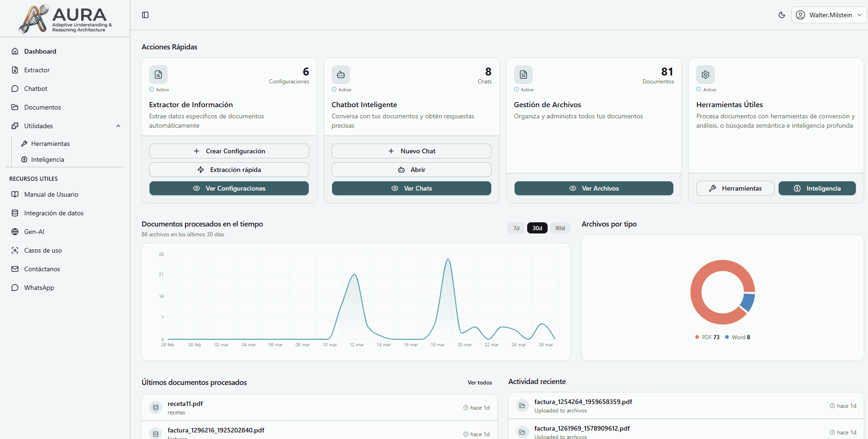This screenshot has width=868, height=439.
Task: Click the Ver Configuraciones button
Action: (229, 188)
